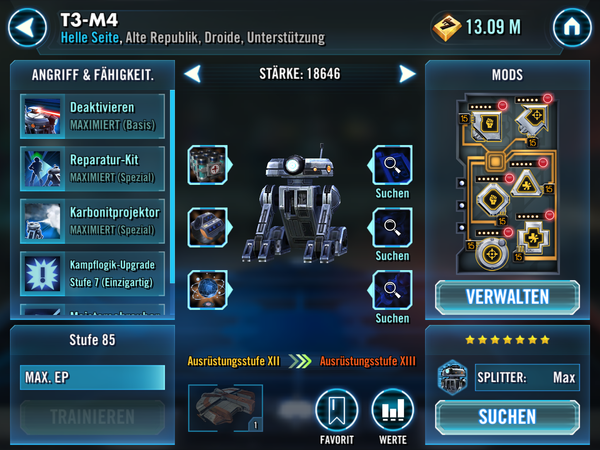
Task: Show previous character with left arrow
Action: [x=192, y=73]
